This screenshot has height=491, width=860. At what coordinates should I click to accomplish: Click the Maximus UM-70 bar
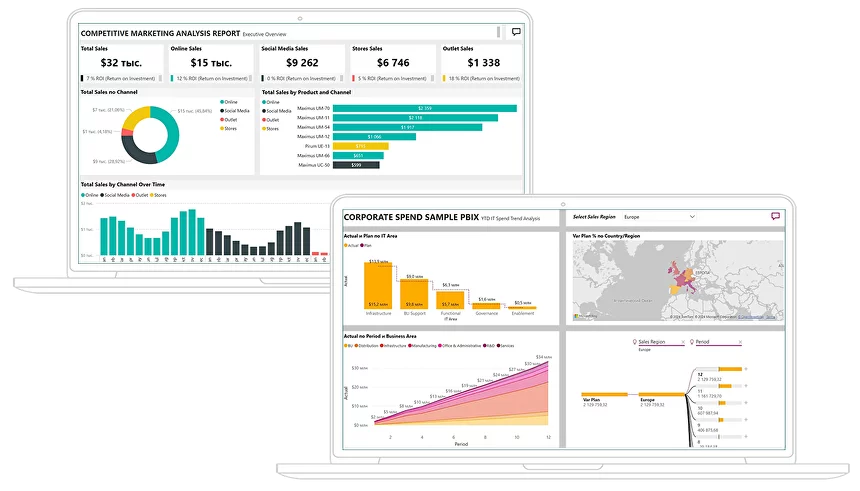click(425, 108)
